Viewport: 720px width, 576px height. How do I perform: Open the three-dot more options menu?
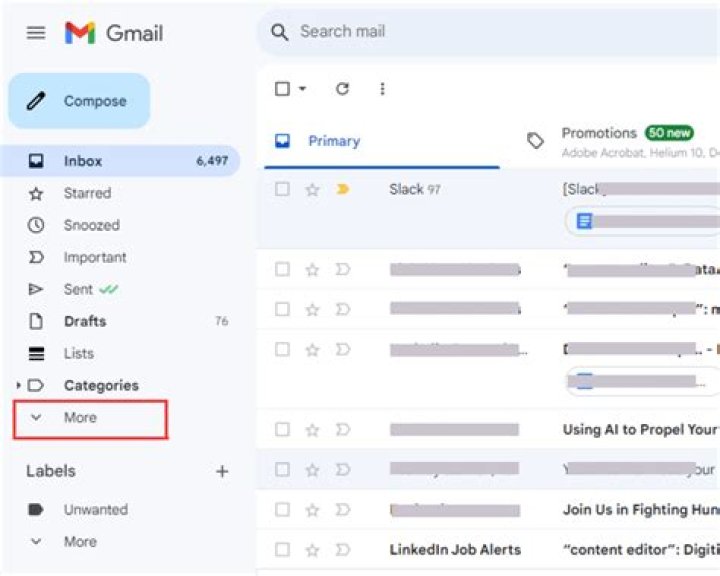[382, 89]
